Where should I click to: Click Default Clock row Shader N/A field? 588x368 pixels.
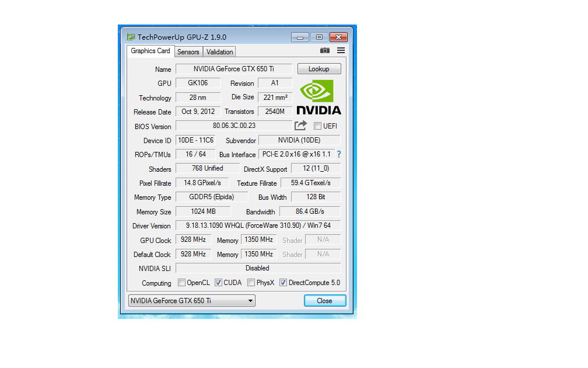pyautogui.click(x=323, y=254)
